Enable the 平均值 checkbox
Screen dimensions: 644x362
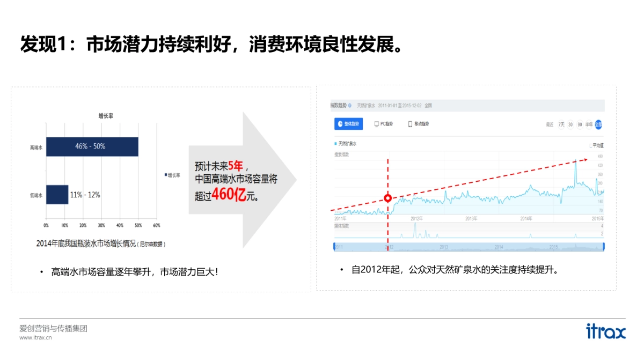point(591,145)
